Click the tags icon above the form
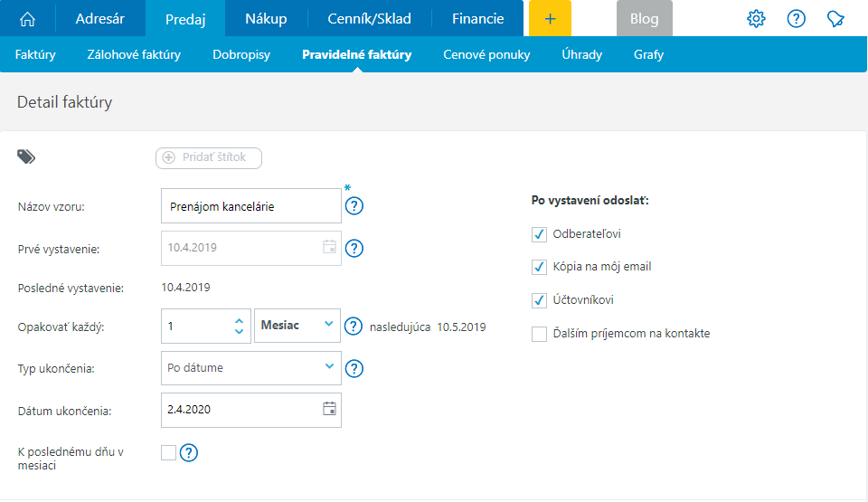 click(x=26, y=157)
